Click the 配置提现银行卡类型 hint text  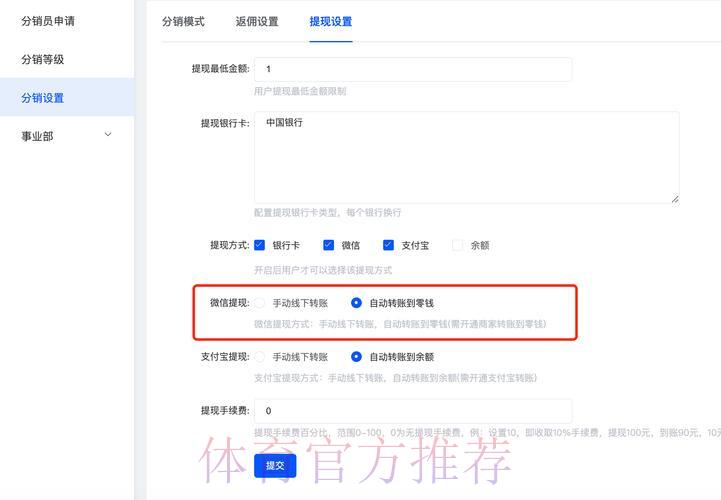(327, 213)
